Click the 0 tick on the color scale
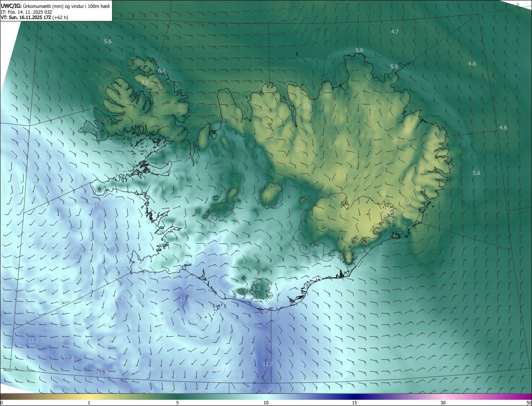Image resolution: width=532 pixels, height=406 pixels. (2, 403)
